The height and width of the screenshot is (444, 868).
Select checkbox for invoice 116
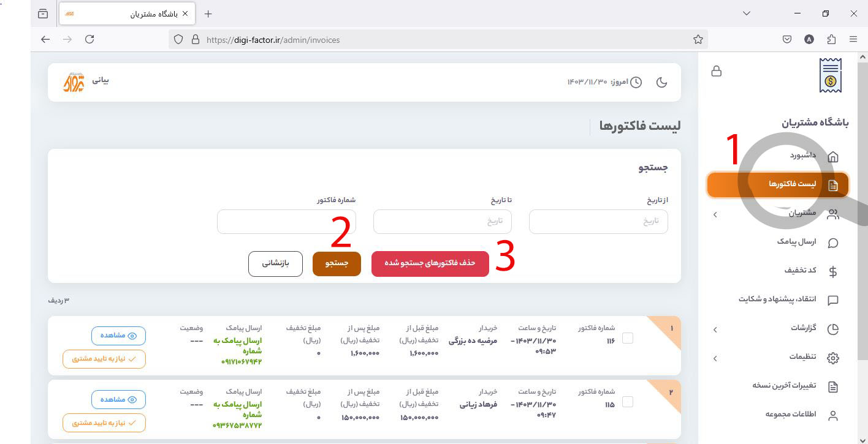(628, 337)
